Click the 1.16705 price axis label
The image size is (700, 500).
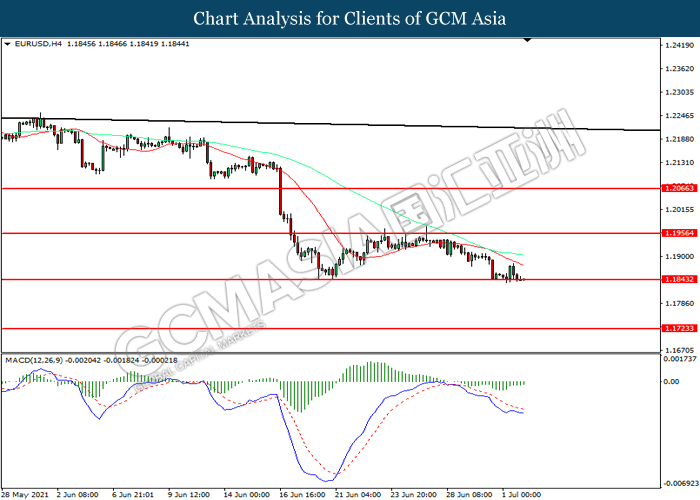680,350
